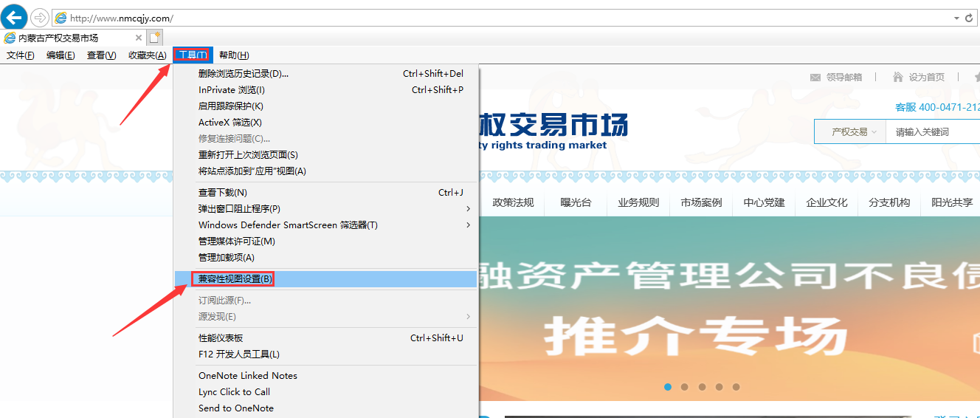Image resolution: width=980 pixels, height=418 pixels.
Task: Click the 领导邮箱 envelope icon
Action: [815, 77]
